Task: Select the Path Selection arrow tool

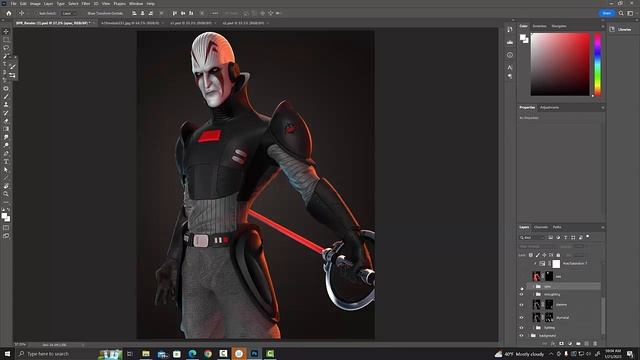Action: pos(6,170)
